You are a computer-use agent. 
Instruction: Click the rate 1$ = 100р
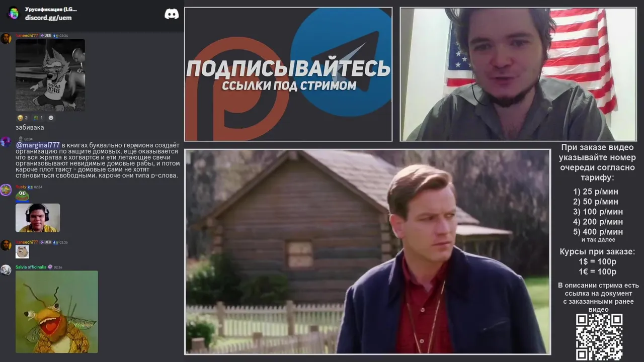coord(598,262)
